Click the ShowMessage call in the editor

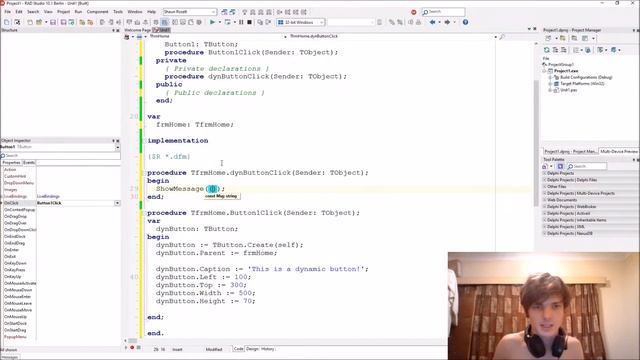pos(180,189)
